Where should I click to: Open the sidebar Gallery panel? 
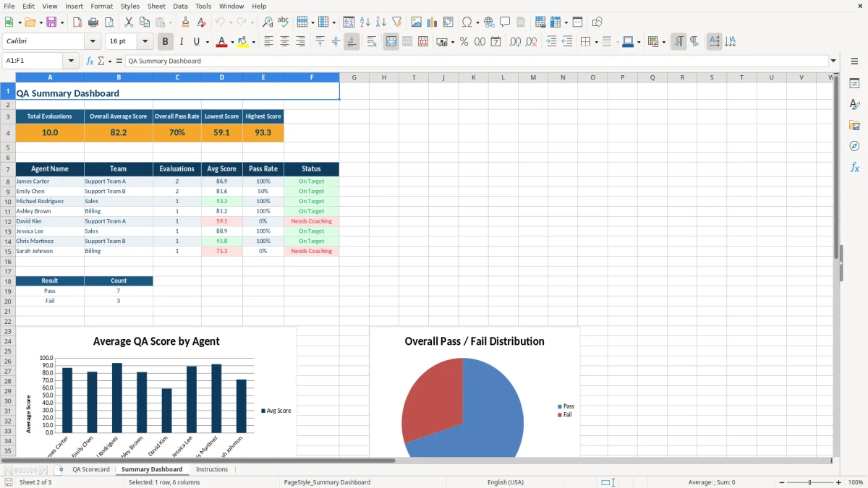pyautogui.click(x=854, y=125)
